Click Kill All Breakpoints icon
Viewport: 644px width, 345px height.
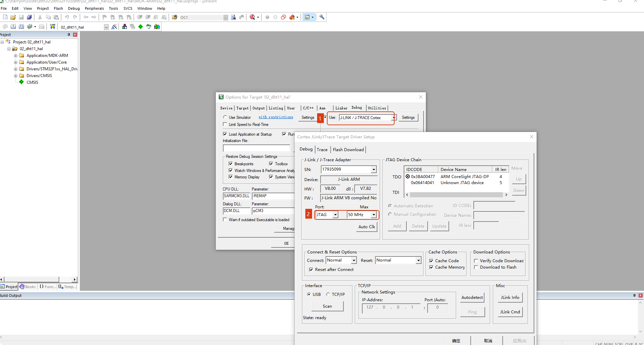(292, 17)
